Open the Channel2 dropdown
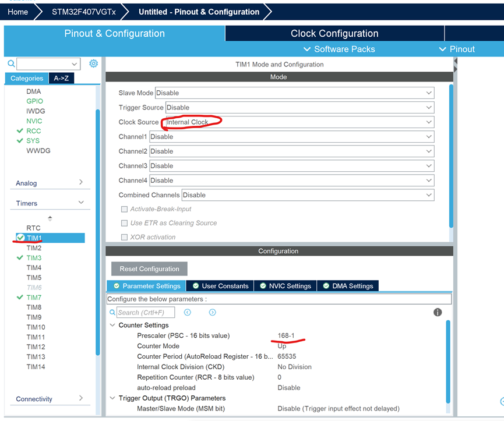The height and width of the screenshot is (421, 504). 292,151
